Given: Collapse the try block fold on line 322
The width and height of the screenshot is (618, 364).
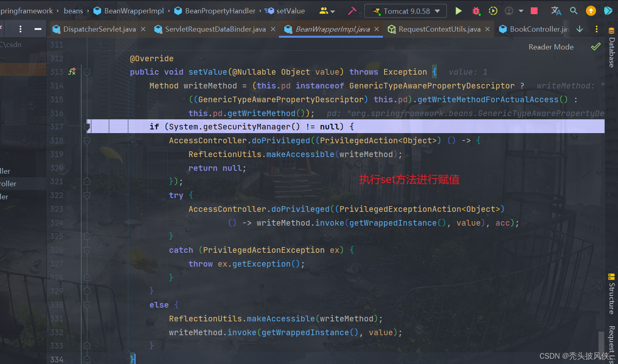Looking at the screenshot, I should 87,196.
